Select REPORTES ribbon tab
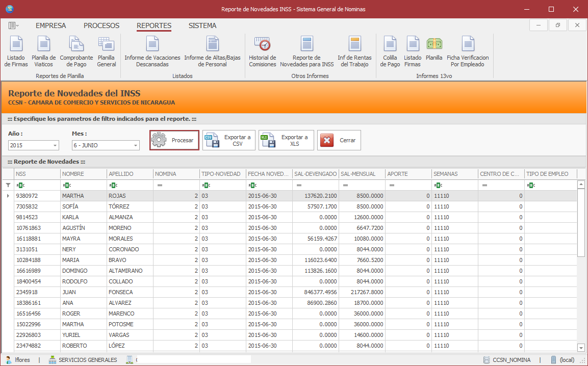The image size is (588, 366). point(154,25)
